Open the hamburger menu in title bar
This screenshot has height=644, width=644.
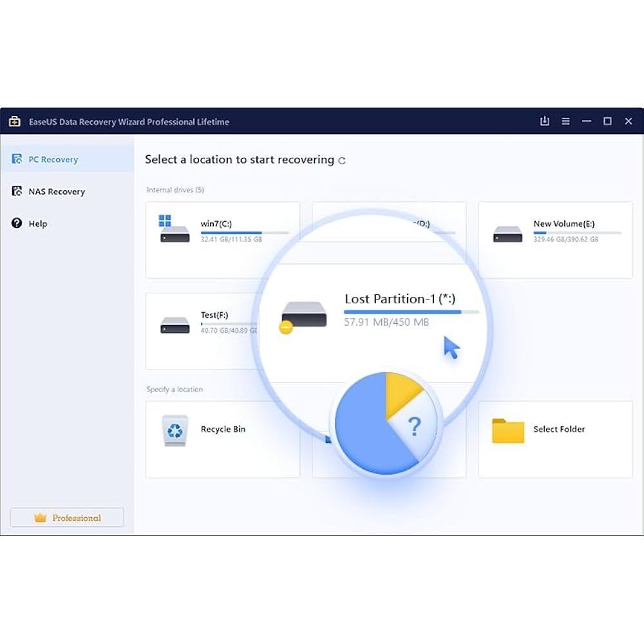[x=565, y=121]
